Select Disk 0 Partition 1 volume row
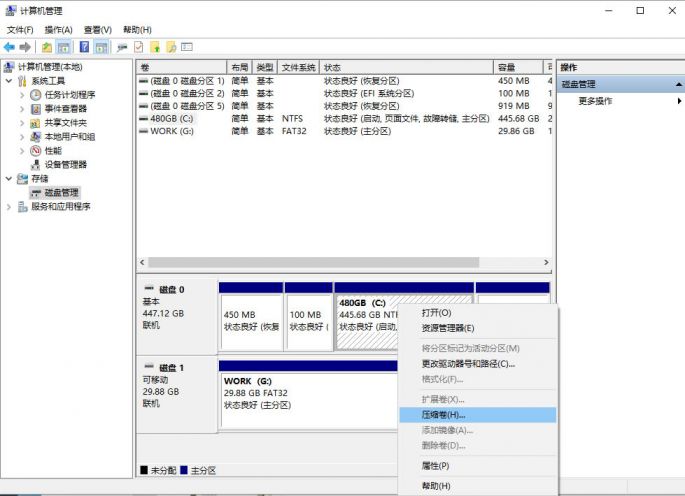Screen dimensions: 685x496 pyautogui.click(x=344, y=81)
